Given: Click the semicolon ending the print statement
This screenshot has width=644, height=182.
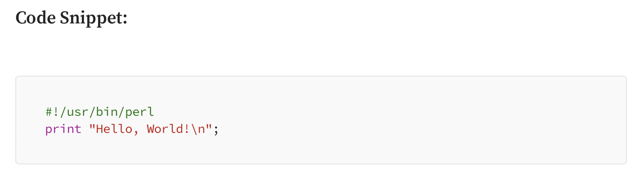Looking at the screenshot, I should 216,131.
